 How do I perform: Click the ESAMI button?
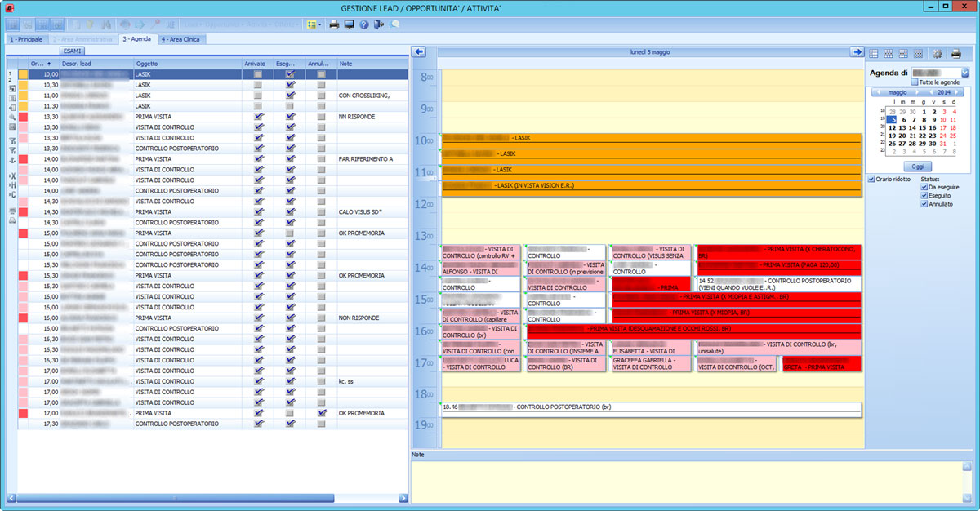coord(73,51)
